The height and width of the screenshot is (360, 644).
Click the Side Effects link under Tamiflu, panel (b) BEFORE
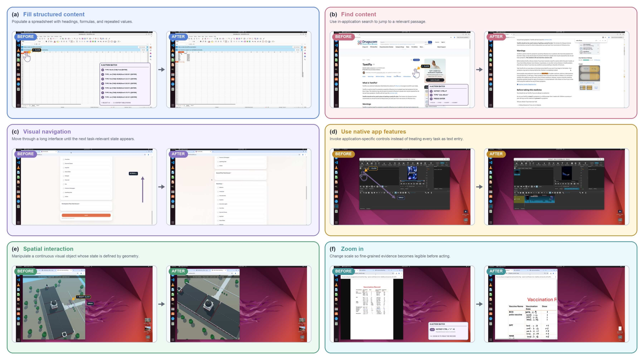(397, 76)
